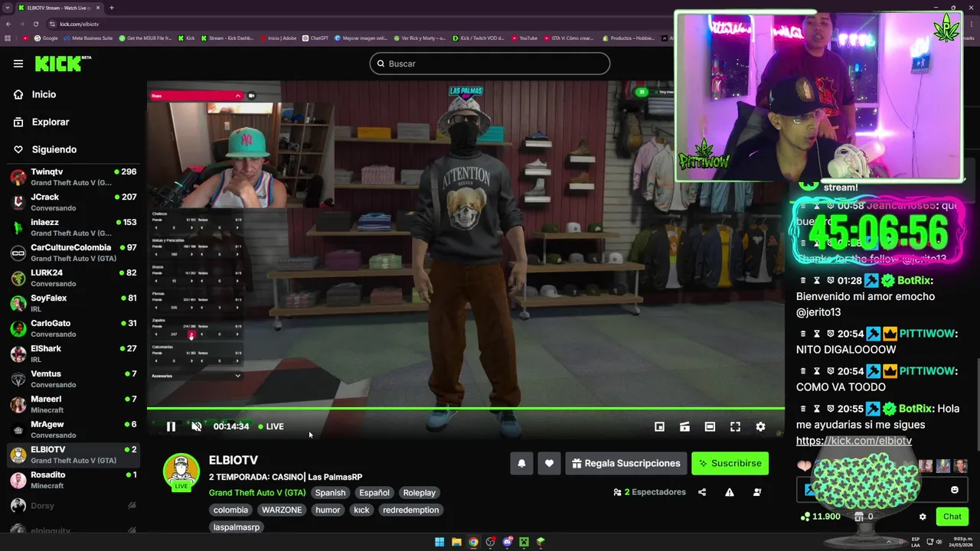Image resolution: width=980 pixels, height=551 pixels.
Task: Open LURK24 channel
Action: click(73, 278)
